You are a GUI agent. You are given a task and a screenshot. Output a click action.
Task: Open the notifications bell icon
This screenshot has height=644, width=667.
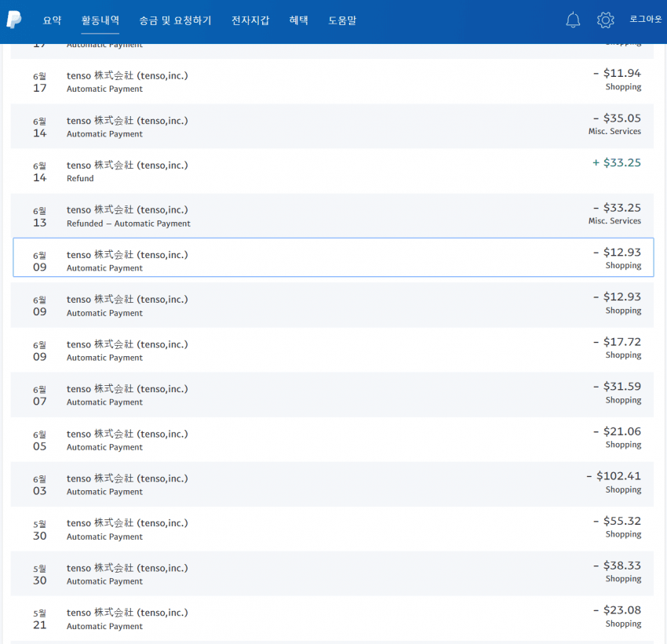pyautogui.click(x=573, y=20)
